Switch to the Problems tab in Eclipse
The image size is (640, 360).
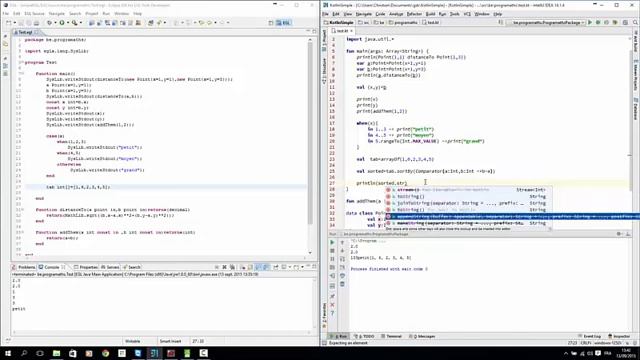click(24, 267)
